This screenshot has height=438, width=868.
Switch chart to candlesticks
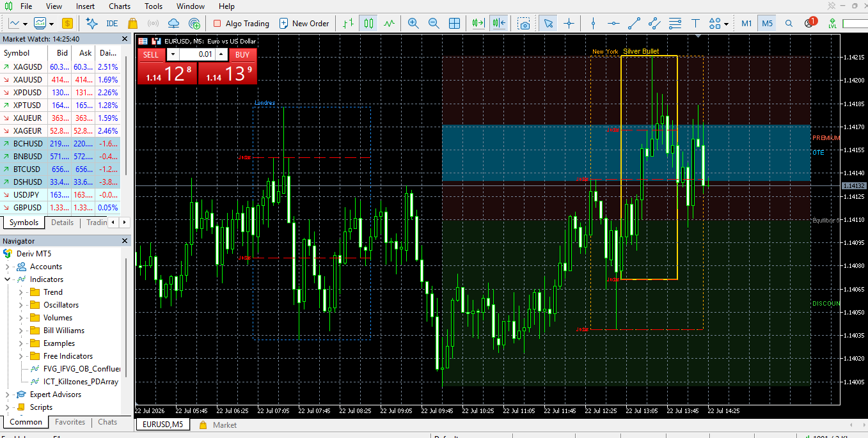click(368, 24)
